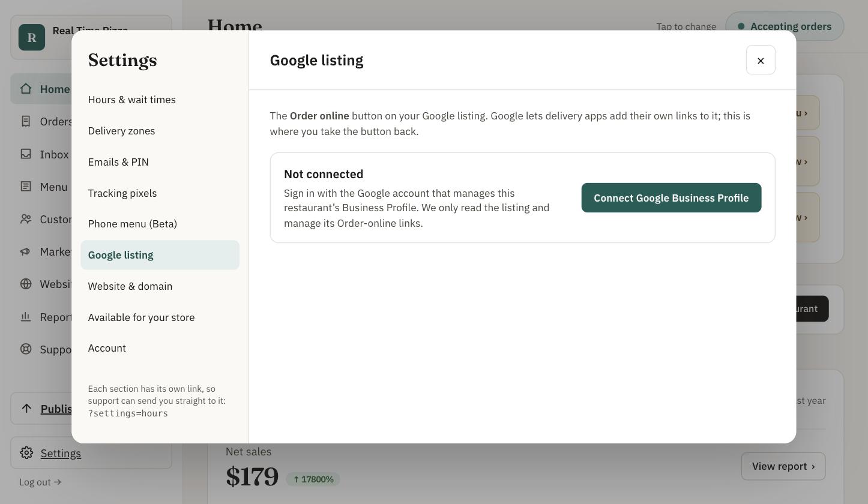
Task: Click the Marketing megaphone icon in sidebar
Action: 26,251
